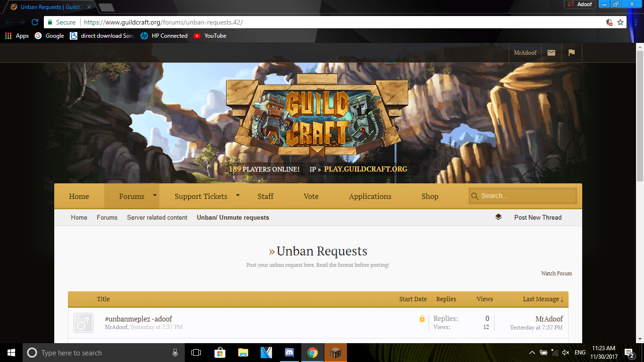Screen dimensions: 644x362
Task: Open the Microsoft Store taskbar icon
Action: 220,353
